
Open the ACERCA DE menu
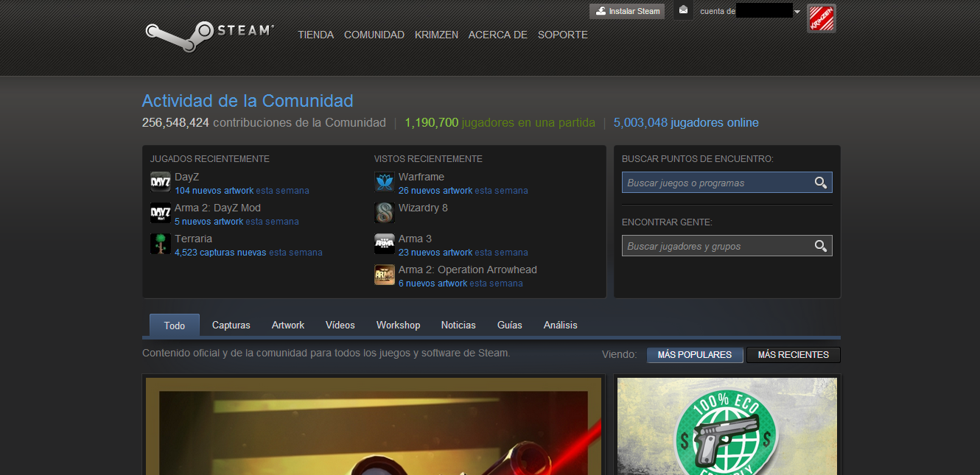click(x=498, y=35)
